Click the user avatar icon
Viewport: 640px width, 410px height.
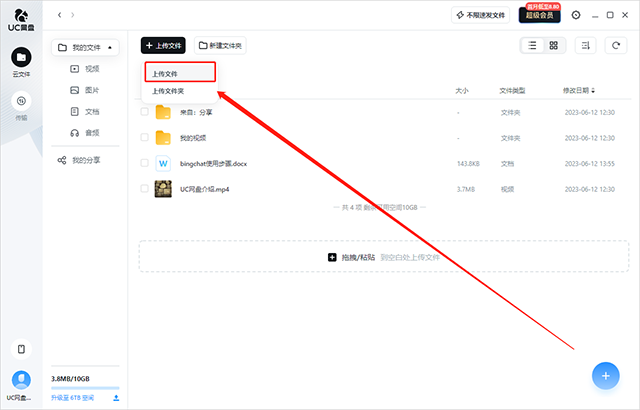pyautogui.click(x=21, y=379)
